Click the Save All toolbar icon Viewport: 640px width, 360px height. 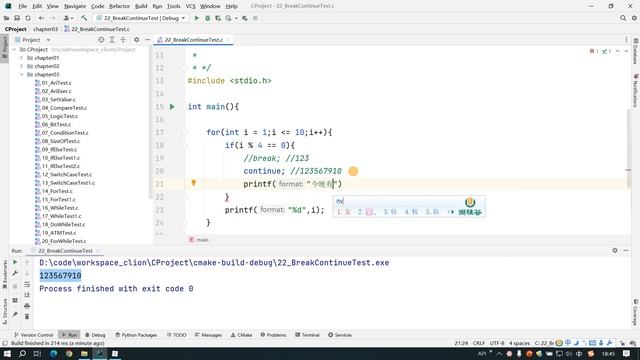[x=17, y=18]
